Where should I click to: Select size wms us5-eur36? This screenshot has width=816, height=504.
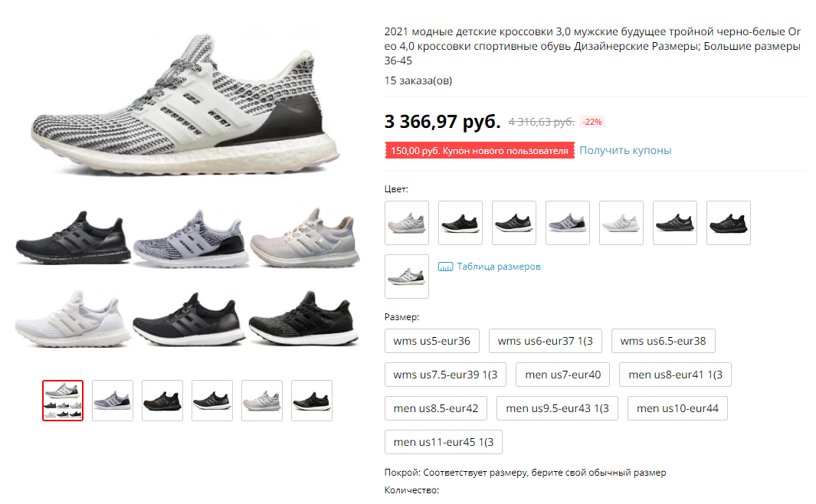432,341
